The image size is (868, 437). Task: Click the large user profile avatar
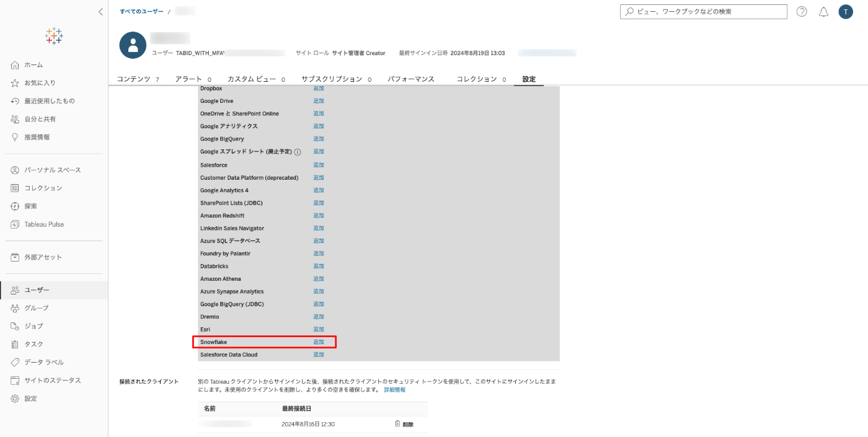133,45
